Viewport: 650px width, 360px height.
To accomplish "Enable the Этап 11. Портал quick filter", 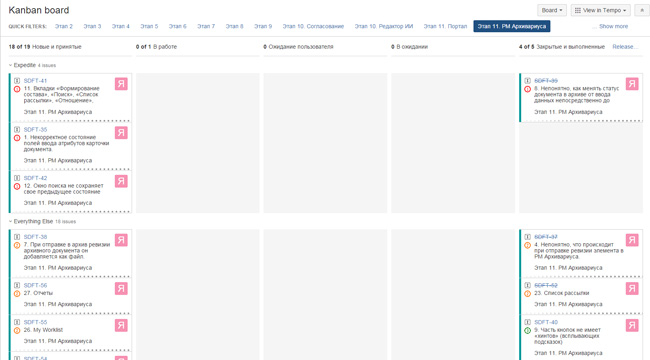I will tap(445, 26).
